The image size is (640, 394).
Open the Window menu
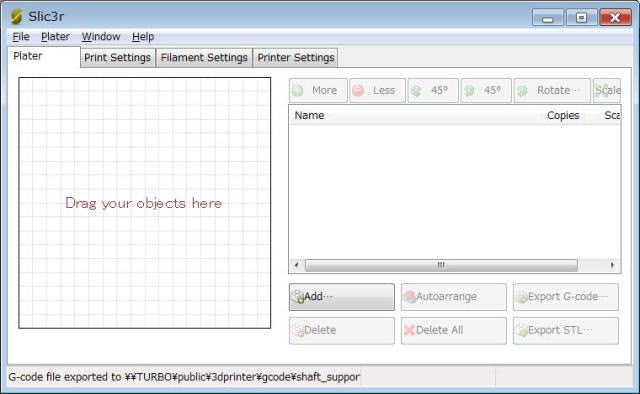[101, 37]
